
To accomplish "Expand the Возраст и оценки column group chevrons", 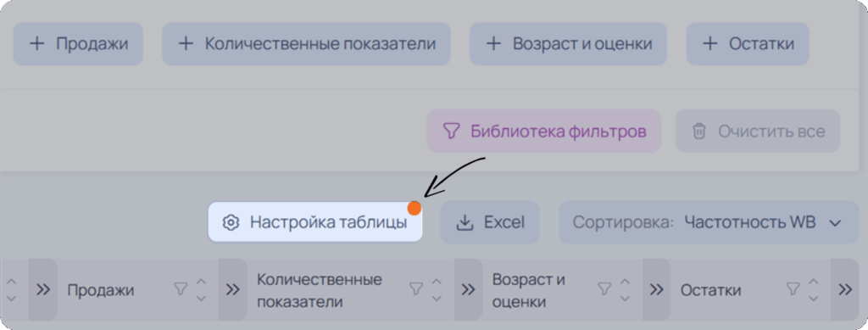I will coord(468,289).
